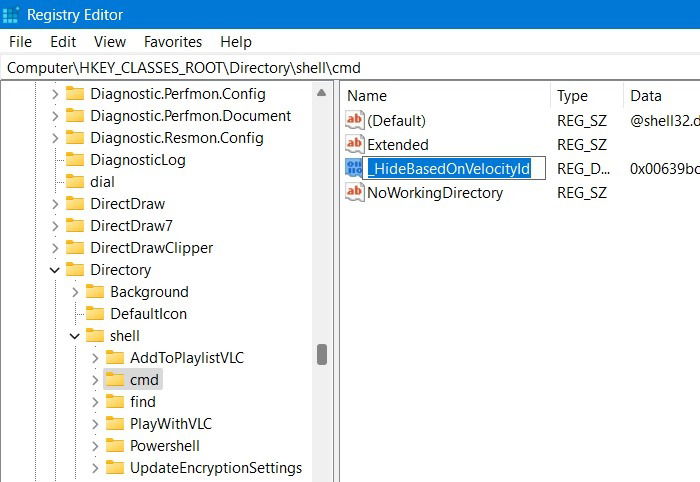Screen dimensions: 700x482
Task: Select the Extended value name
Action: 398,145
